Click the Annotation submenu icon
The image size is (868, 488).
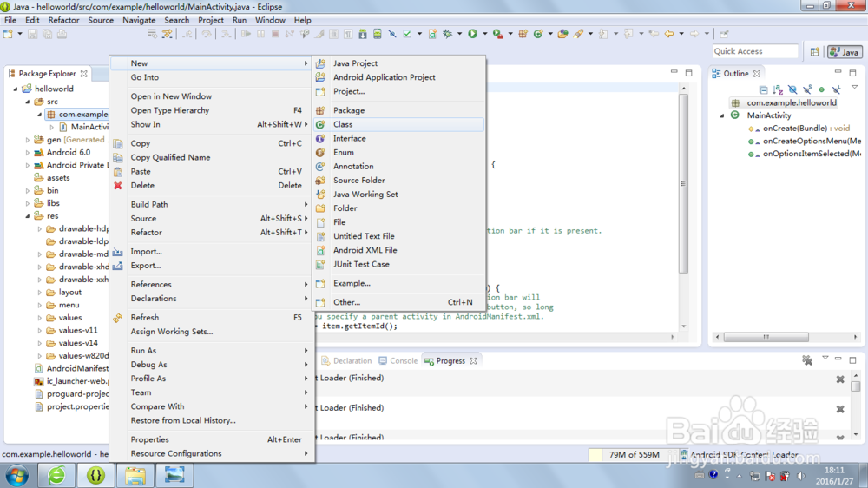(x=320, y=166)
